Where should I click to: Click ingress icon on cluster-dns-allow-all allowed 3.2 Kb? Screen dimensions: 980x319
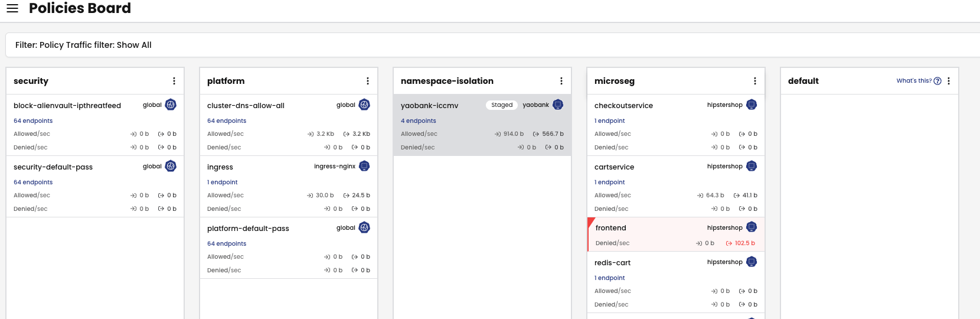[x=311, y=134]
